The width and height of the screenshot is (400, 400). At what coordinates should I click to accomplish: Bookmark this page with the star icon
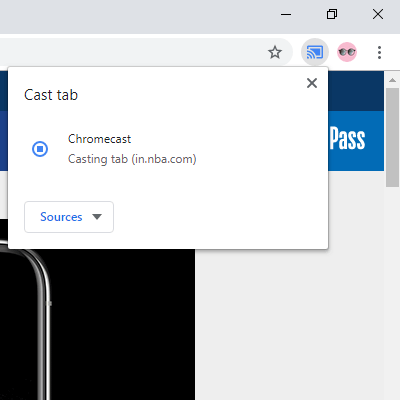275,52
